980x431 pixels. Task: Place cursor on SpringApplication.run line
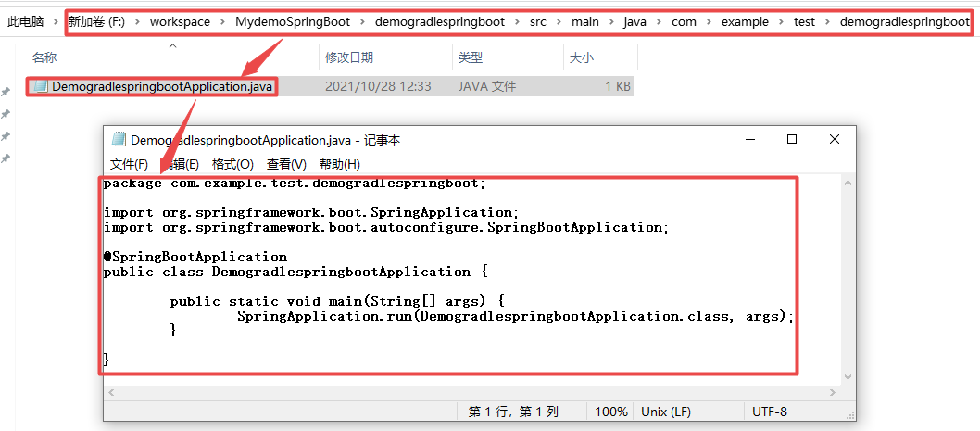click(x=515, y=316)
